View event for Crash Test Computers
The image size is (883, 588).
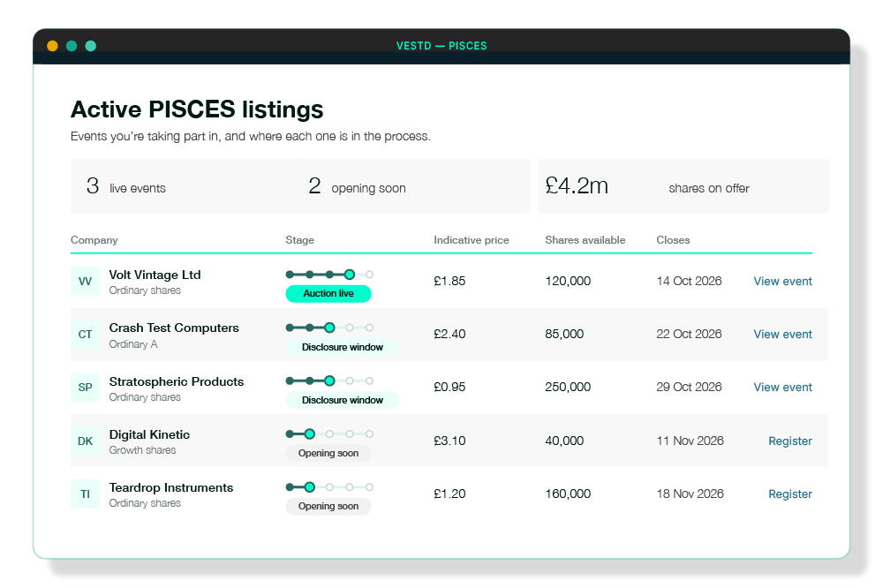click(x=782, y=334)
